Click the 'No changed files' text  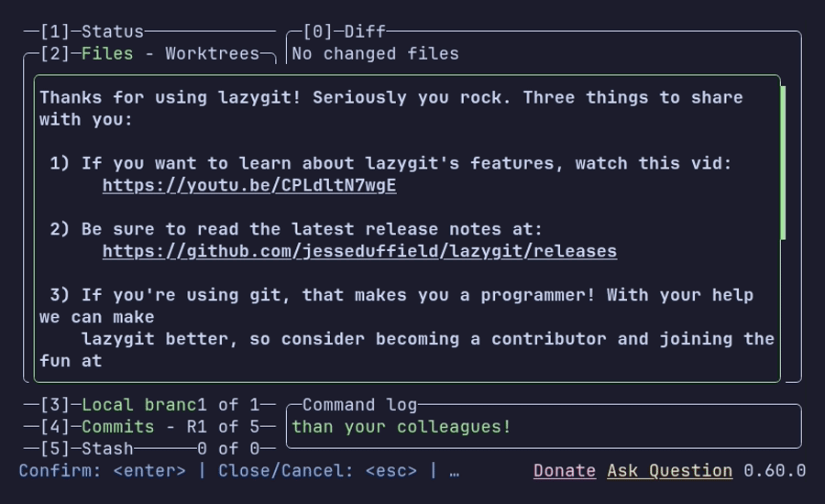pyautogui.click(x=376, y=54)
